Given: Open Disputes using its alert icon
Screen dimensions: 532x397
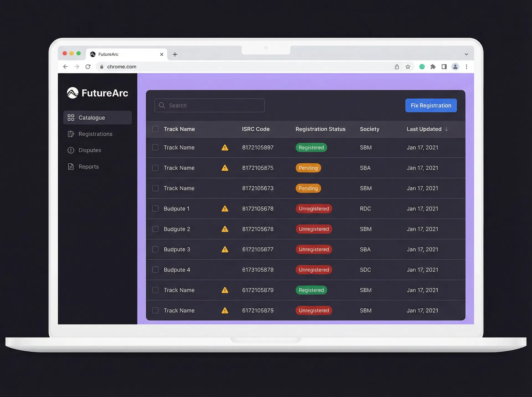Looking at the screenshot, I should (71, 150).
